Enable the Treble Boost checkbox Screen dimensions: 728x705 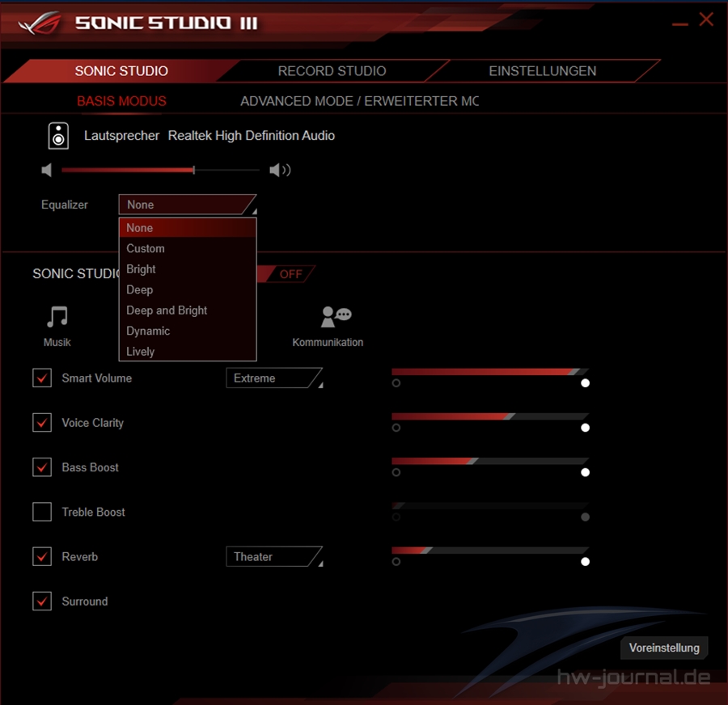point(42,512)
